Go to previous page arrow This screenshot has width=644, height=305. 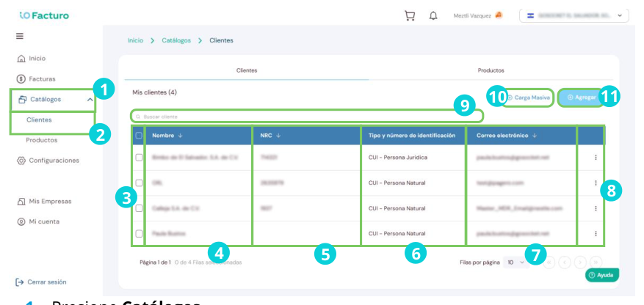(x=565, y=262)
